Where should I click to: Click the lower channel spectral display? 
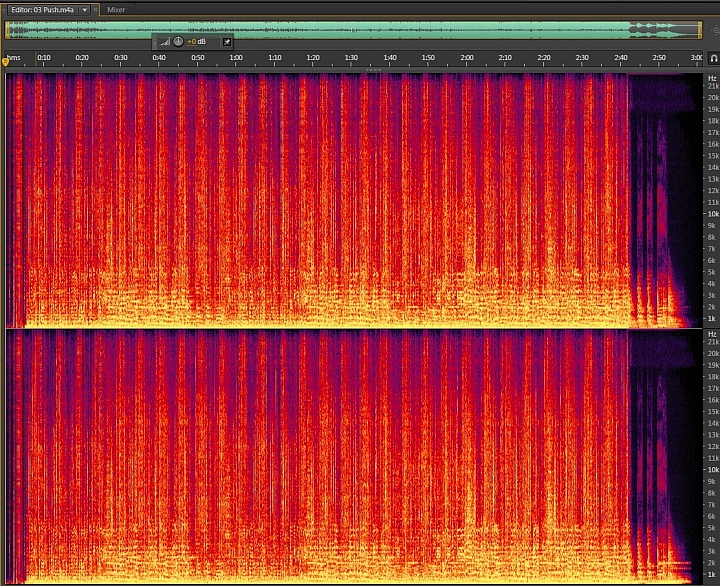click(x=354, y=456)
